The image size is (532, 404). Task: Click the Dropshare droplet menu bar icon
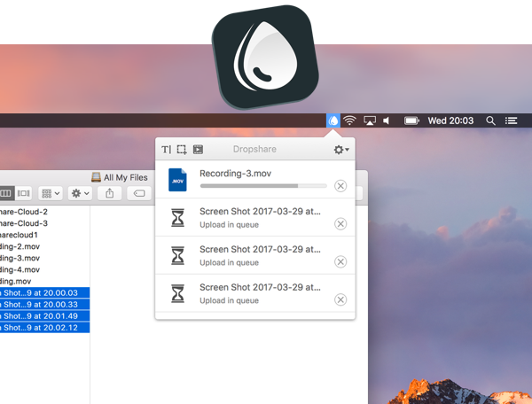point(333,120)
